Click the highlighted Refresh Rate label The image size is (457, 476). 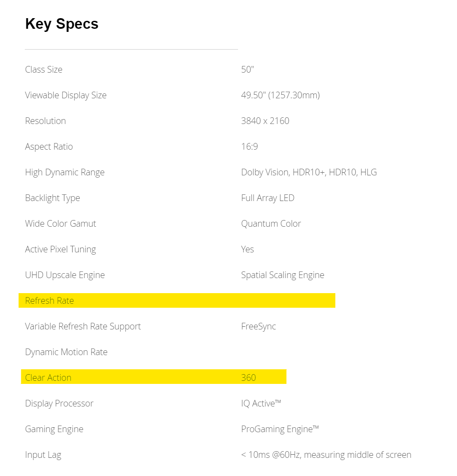[50, 301]
